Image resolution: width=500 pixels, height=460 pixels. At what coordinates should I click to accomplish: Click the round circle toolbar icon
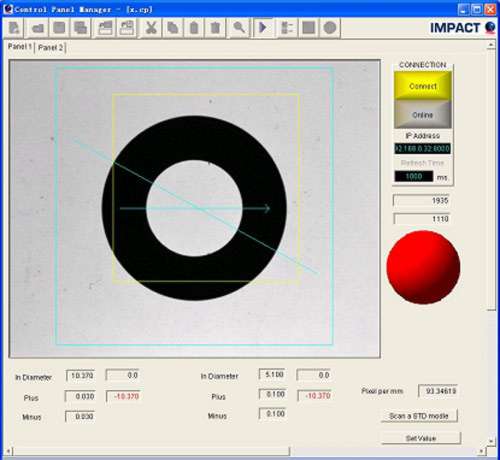[x=330, y=28]
